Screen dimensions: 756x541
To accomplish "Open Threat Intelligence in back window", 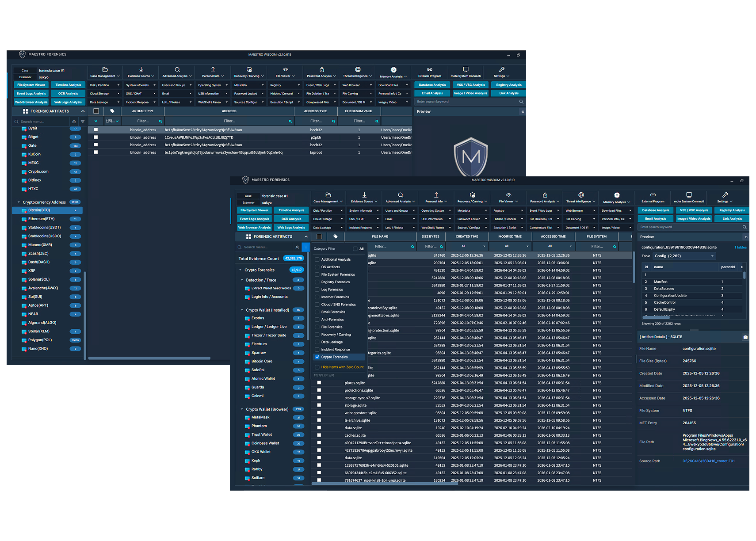I will [358, 72].
